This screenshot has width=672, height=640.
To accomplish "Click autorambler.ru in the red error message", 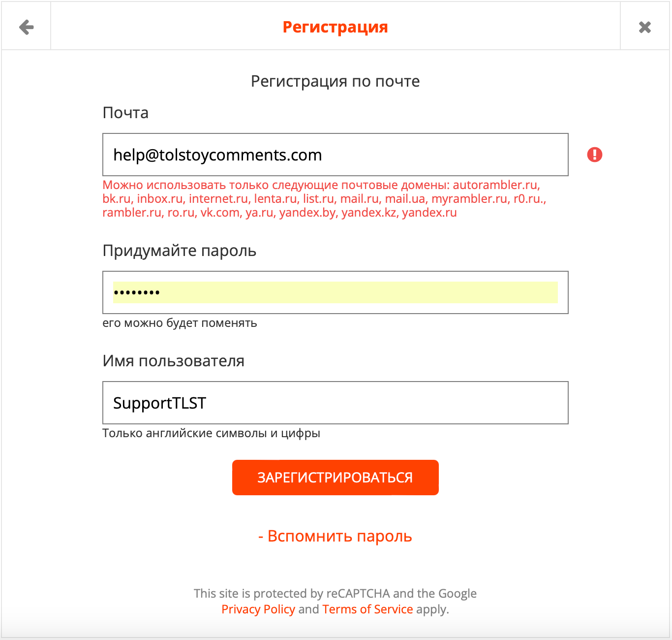I will point(495,185).
